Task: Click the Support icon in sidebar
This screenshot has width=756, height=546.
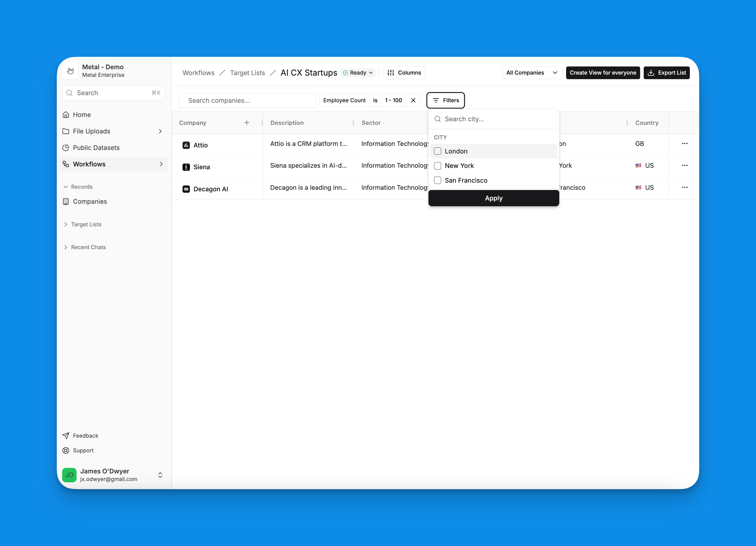Action: [66, 450]
